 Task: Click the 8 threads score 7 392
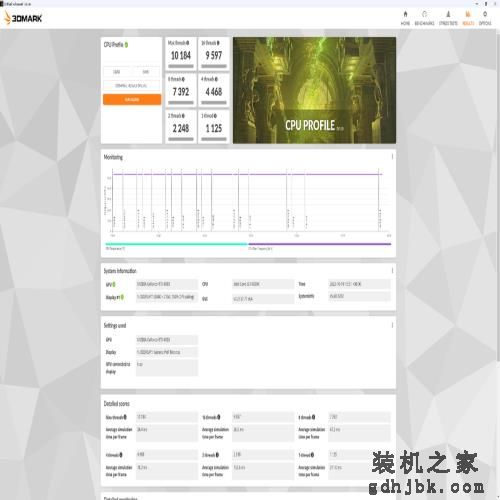(x=181, y=92)
